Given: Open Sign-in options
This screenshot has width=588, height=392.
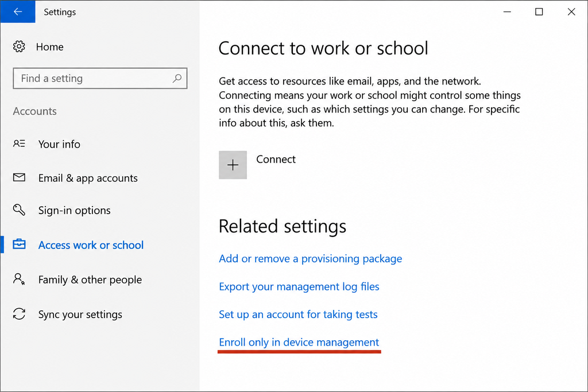Looking at the screenshot, I should click(x=74, y=210).
